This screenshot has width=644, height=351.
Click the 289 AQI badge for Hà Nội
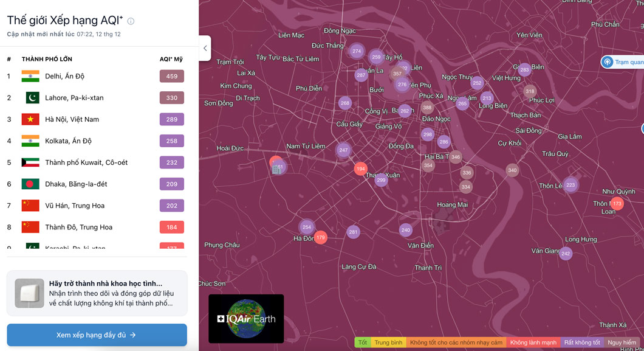pyautogui.click(x=171, y=119)
